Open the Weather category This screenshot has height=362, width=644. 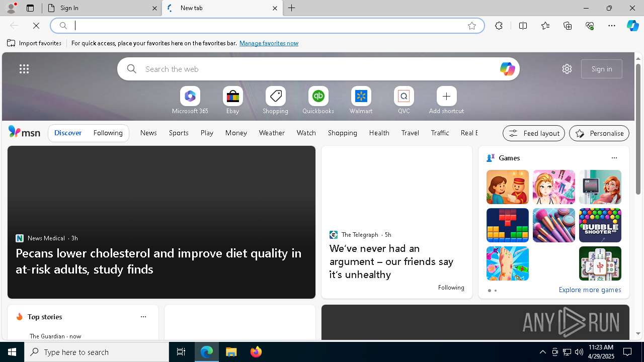pyautogui.click(x=272, y=133)
